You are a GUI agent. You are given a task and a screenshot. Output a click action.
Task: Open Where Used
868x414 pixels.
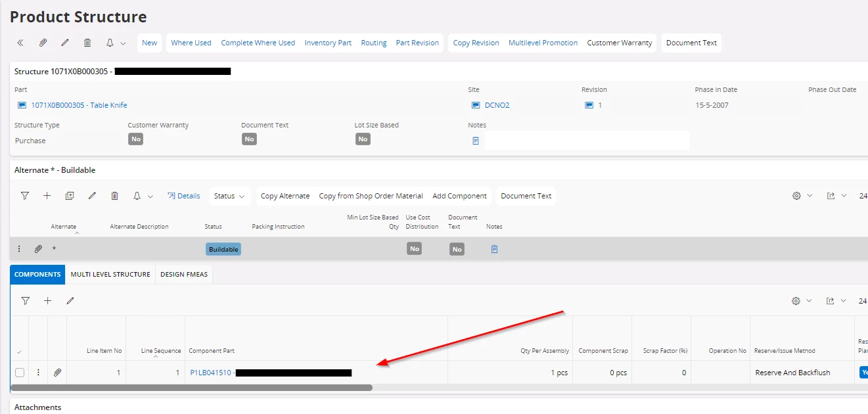[191, 43]
